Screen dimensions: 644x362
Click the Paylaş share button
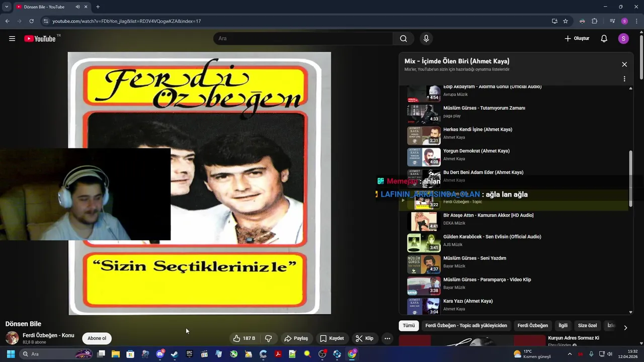pyautogui.click(x=296, y=338)
